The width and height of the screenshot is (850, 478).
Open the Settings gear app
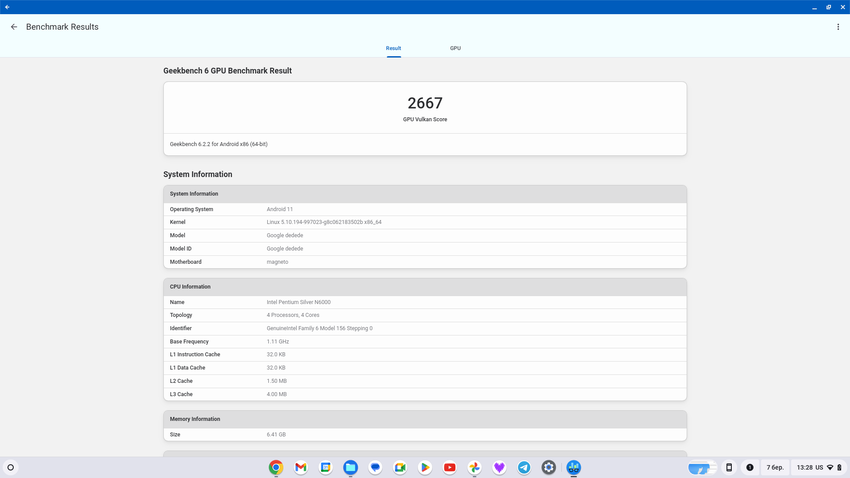(549, 467)
